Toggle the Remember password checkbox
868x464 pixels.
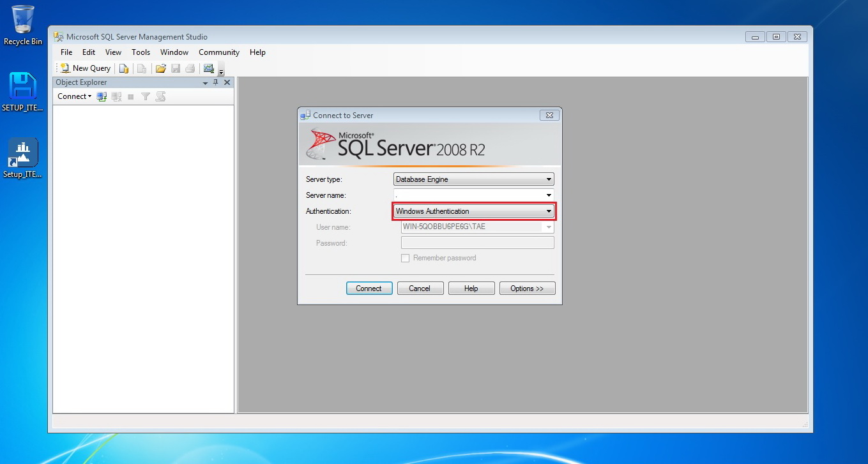(x=405, y=258)
